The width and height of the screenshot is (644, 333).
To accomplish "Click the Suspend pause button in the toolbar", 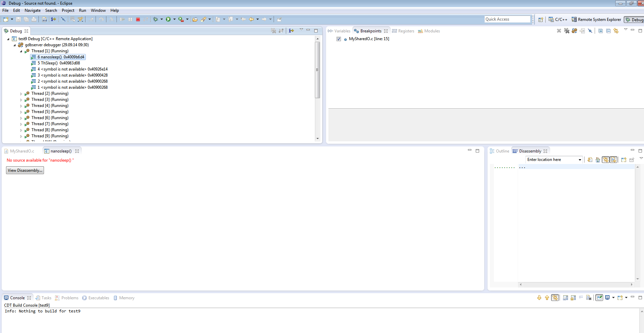I will [130, 20].
